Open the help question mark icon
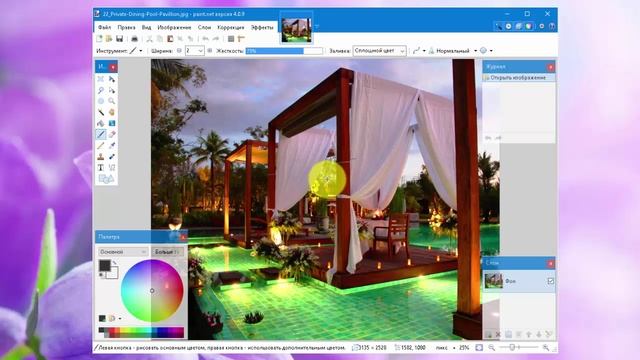 pos(552,26)
